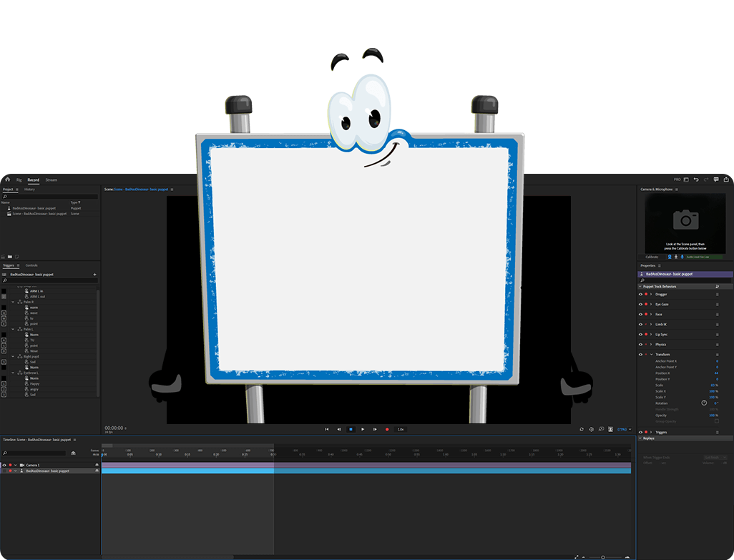Enable the Group Opacity checkbox
This screenshot has height=560, width=734.
pyautogui.click(x=717, y=421)
